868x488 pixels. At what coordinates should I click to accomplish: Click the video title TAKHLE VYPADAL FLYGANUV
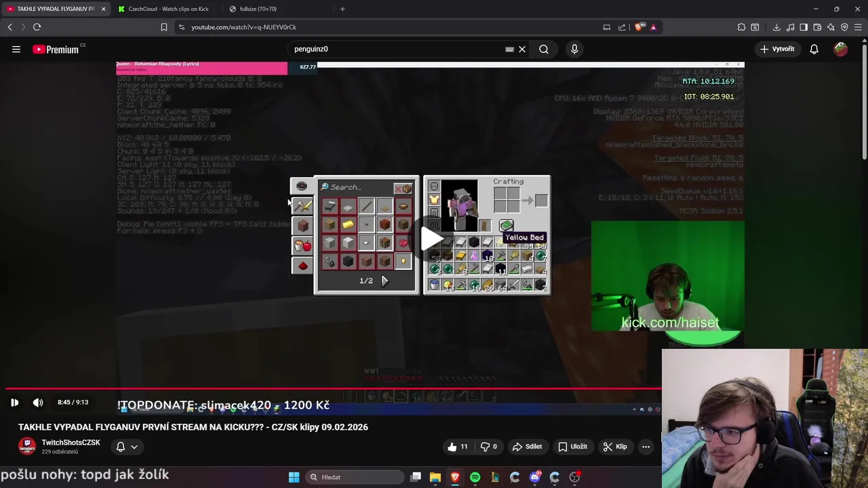[193, 427]
